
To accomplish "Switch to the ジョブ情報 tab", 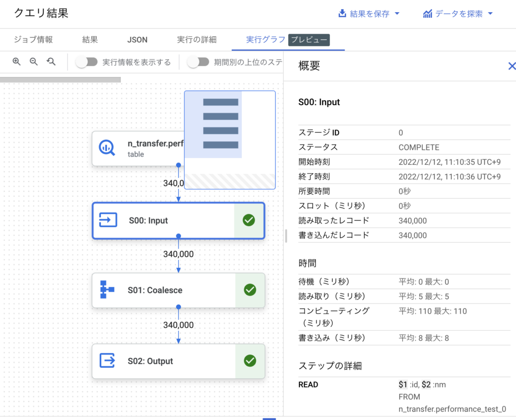I will point(33,40).
